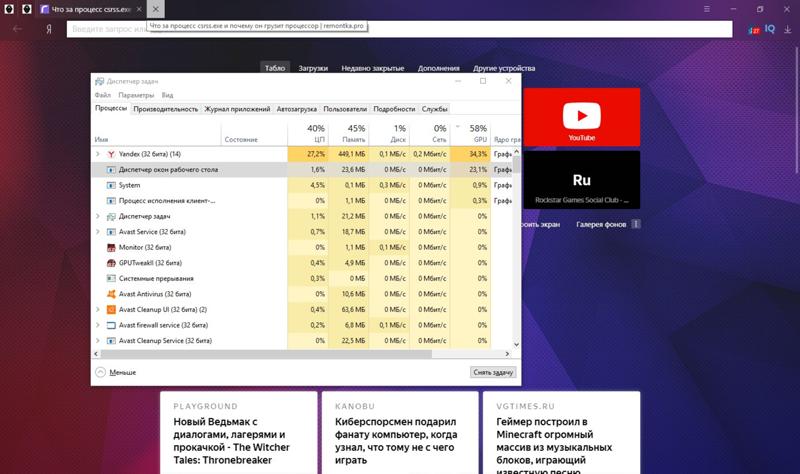This screenshot has width=800, height=474.
Task: Click the Сеть column header
Action: click(430, 133)
